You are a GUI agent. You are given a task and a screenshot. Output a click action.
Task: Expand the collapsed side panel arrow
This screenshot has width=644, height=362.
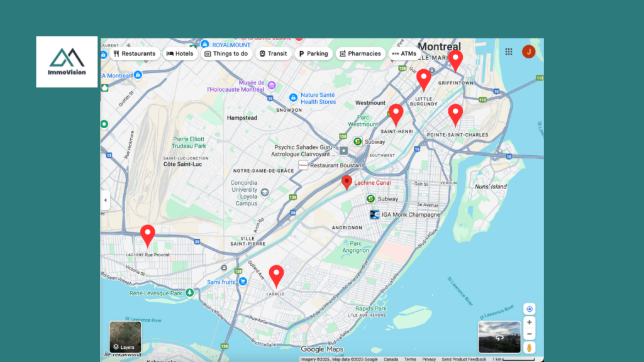click(x=105, y=200)
